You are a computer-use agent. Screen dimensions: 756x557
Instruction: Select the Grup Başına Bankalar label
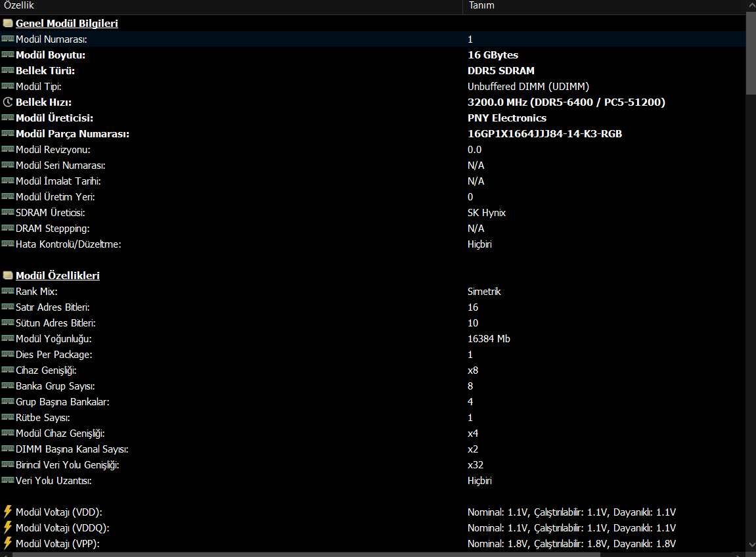[62, 402]
